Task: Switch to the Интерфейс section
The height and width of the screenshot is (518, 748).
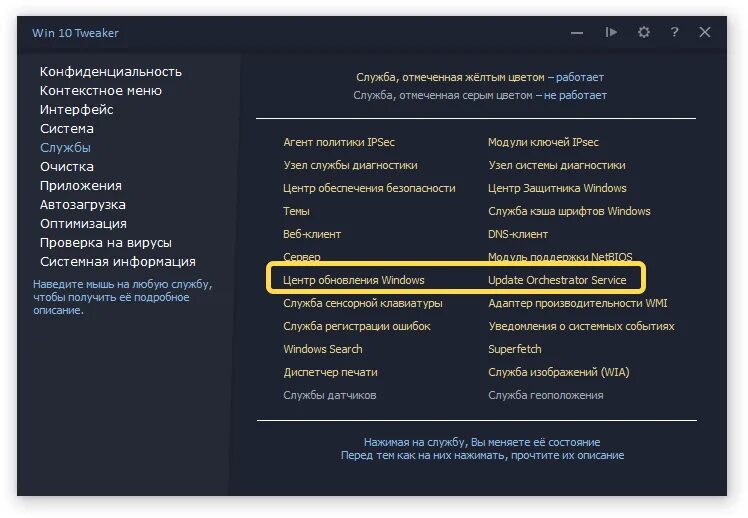Action: 77,110
